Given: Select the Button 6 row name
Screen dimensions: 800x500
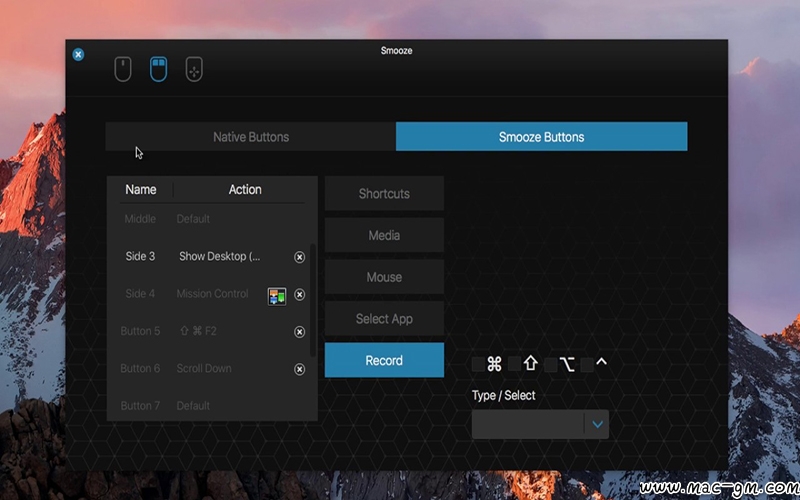Looking at the screenshot, I should tap(140, 368).
